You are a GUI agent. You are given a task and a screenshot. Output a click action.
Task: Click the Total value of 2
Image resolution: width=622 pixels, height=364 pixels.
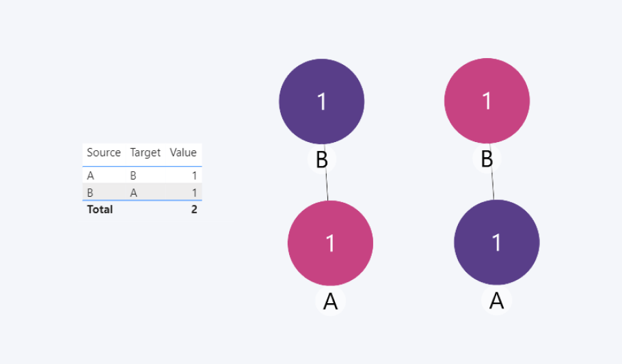point(194,210)
